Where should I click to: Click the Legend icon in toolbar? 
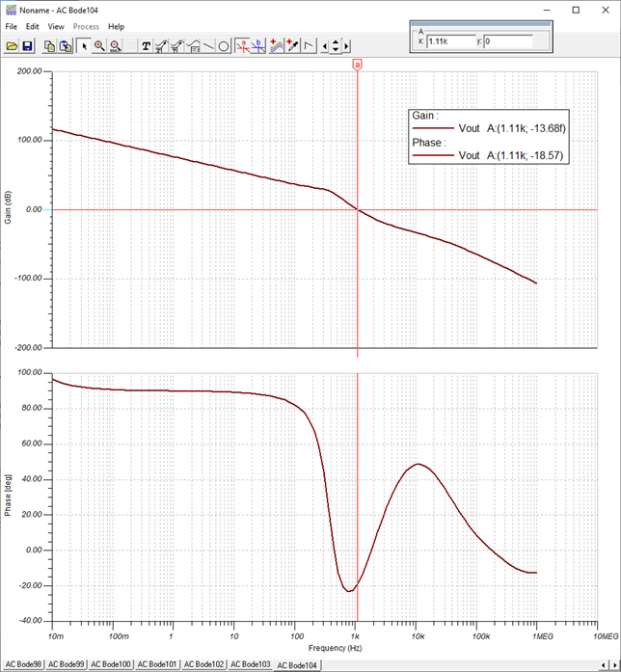point(193,46)
